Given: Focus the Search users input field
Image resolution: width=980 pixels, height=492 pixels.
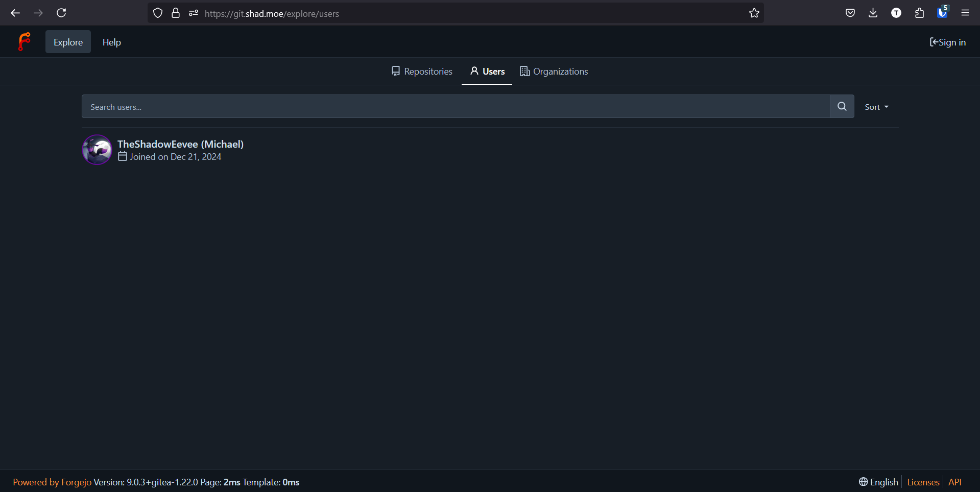Looking at the screenshot, I should [x=455, y=107].
